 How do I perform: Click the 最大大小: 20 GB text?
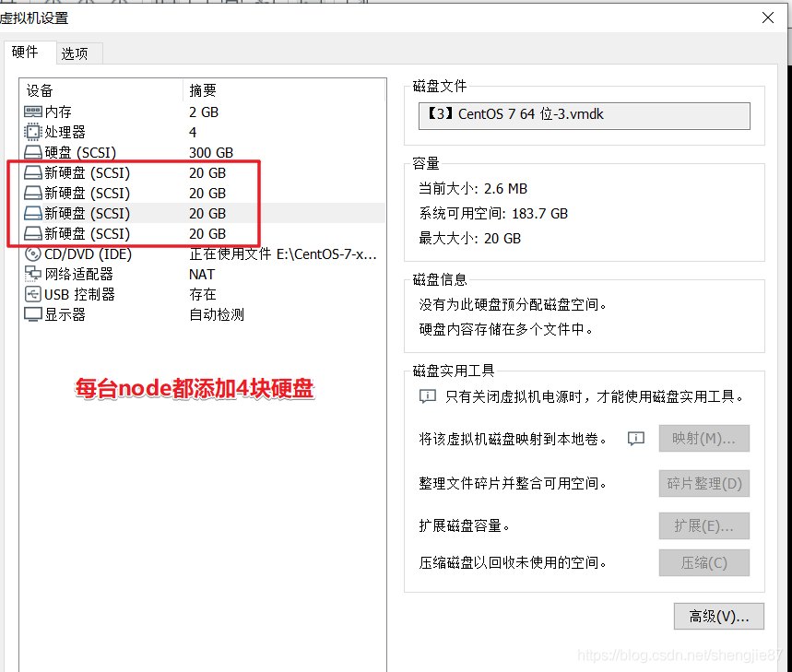click(x=469, y=239)
